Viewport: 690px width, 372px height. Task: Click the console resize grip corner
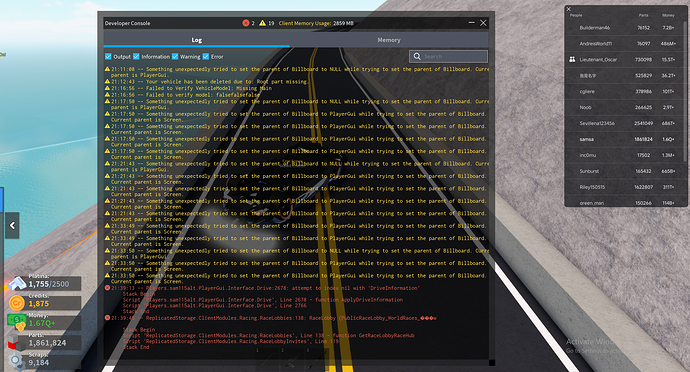[x=492, y=363]
